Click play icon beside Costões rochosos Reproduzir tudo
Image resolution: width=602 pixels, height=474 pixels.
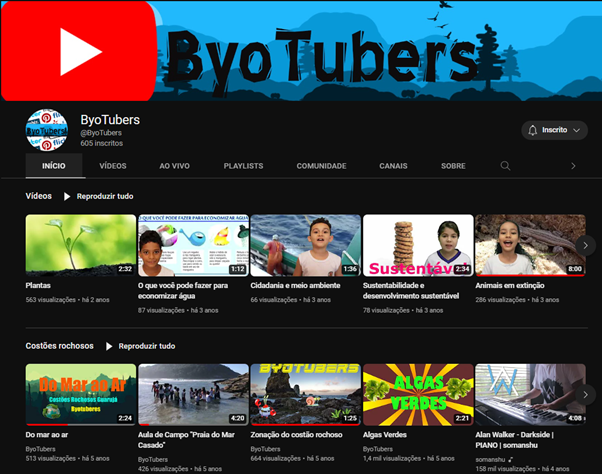coord(109,346)
